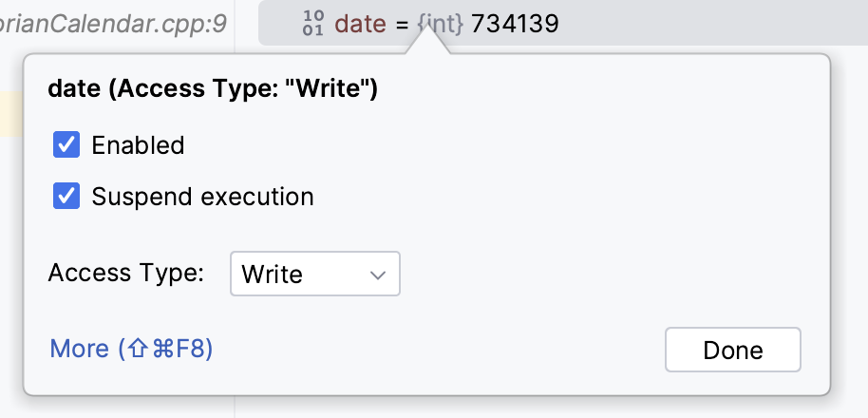868x418 pixels.
Task: Click the Suspend execution label text
Action: pos(202,197)
